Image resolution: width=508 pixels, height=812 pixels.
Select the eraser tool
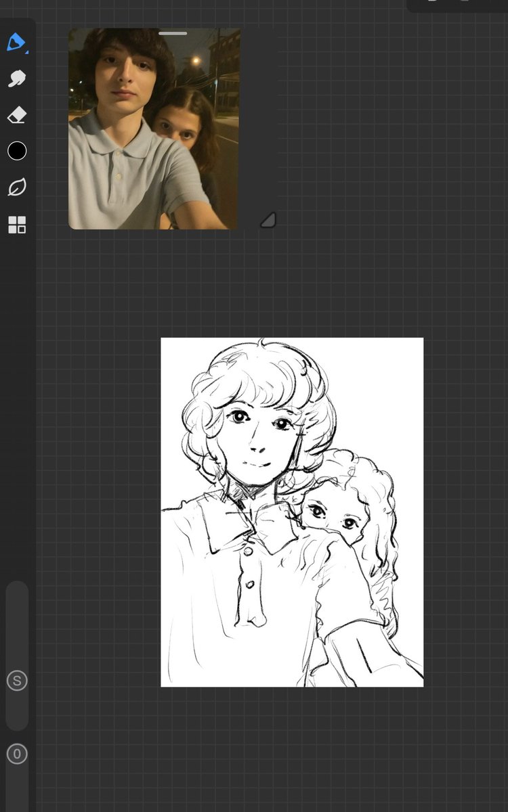point(17,115)
